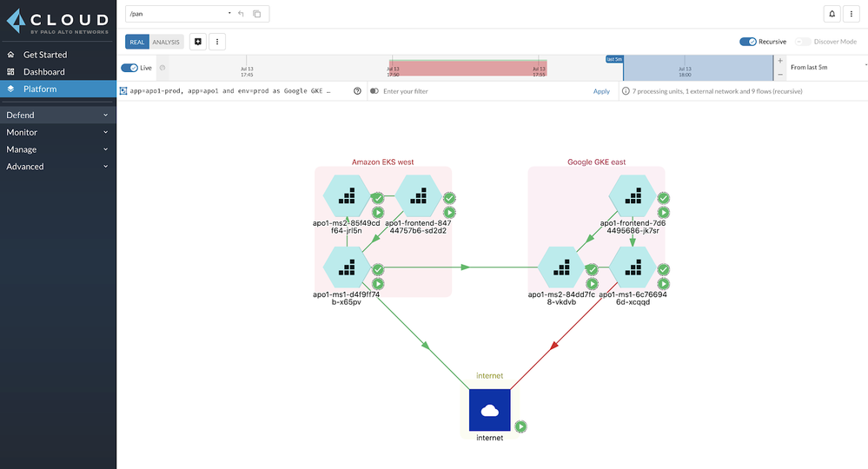Click the green internet label above cloud node

489,375
